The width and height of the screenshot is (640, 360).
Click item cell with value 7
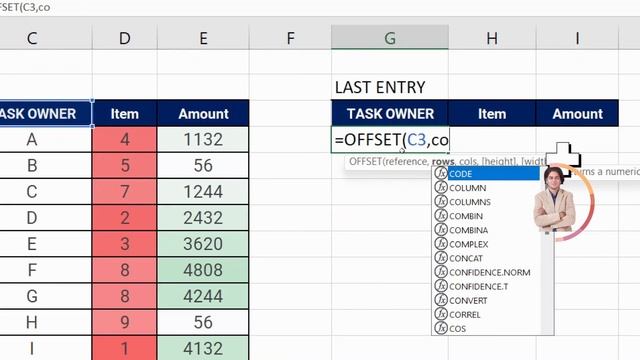pos(124,192)
